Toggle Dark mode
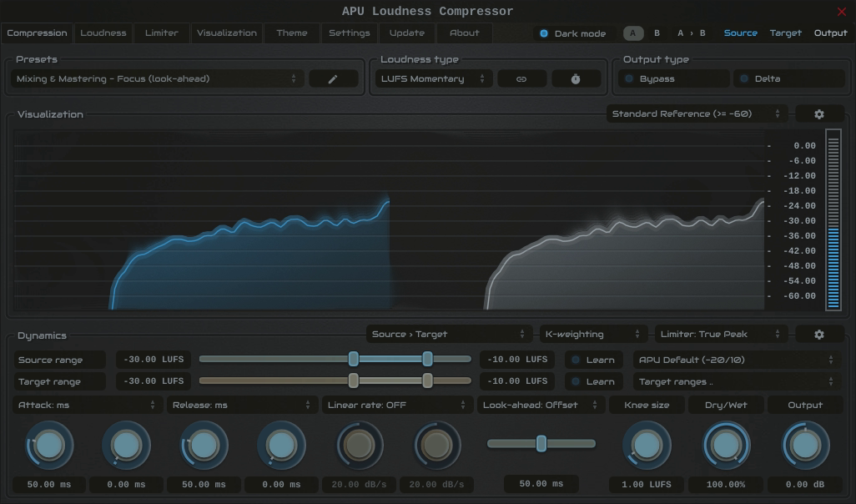Screen dimensions: 856x504 point(573,33)
